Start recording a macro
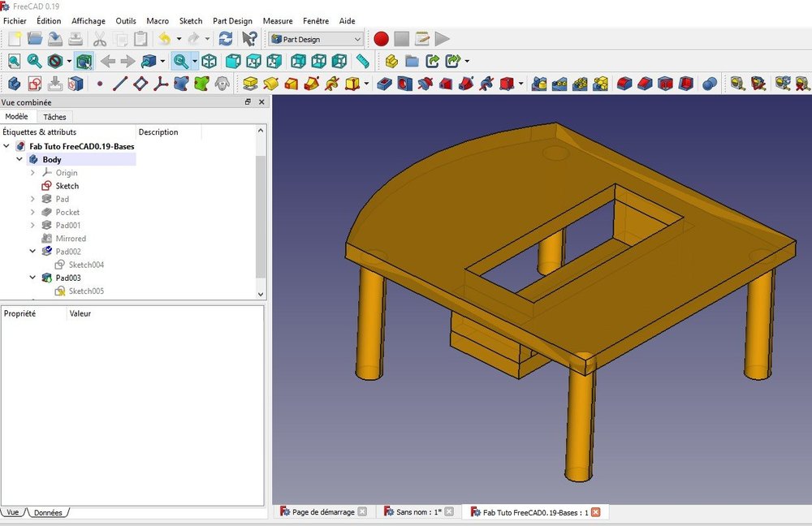This screenshot has height=526, width=812. click(x=380, y=38)
